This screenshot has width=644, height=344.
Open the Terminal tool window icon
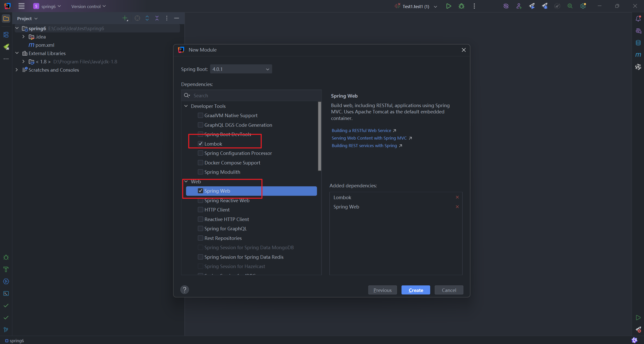6,293
